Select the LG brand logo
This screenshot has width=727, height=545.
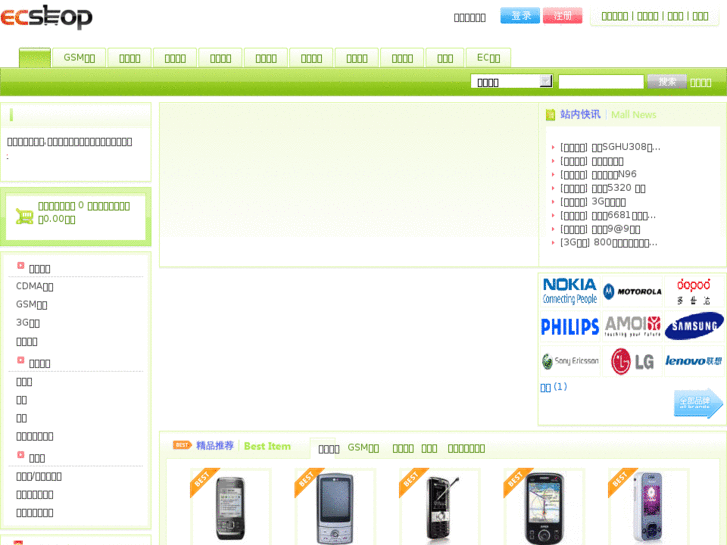632,361
